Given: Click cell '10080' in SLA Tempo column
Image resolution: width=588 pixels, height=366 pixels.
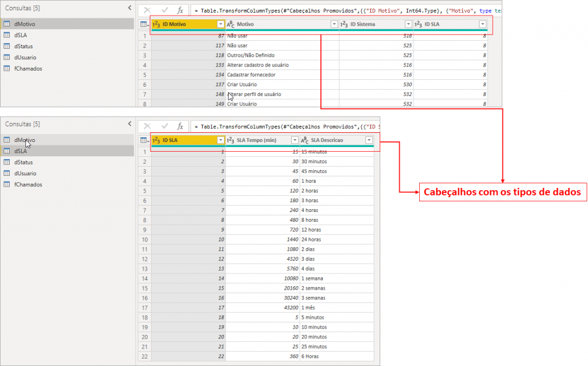Looking at the screenshot, I should (x=263, y=279).
